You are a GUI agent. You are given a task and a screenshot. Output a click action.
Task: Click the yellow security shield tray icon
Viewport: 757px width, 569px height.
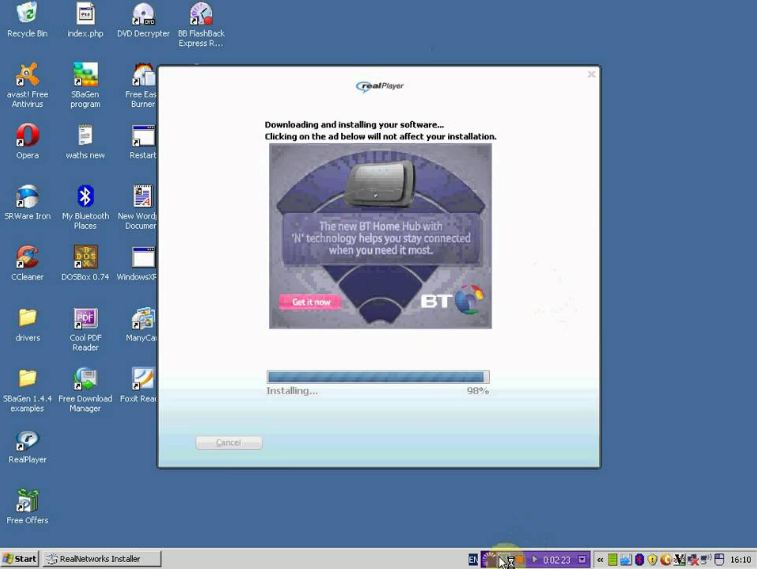point(652,560)
